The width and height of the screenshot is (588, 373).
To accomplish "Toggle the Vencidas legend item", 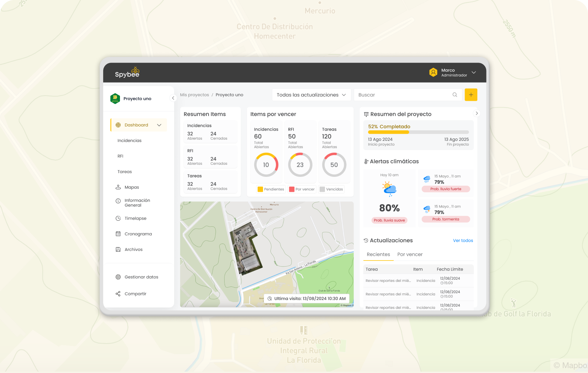I will click(331, 189).
